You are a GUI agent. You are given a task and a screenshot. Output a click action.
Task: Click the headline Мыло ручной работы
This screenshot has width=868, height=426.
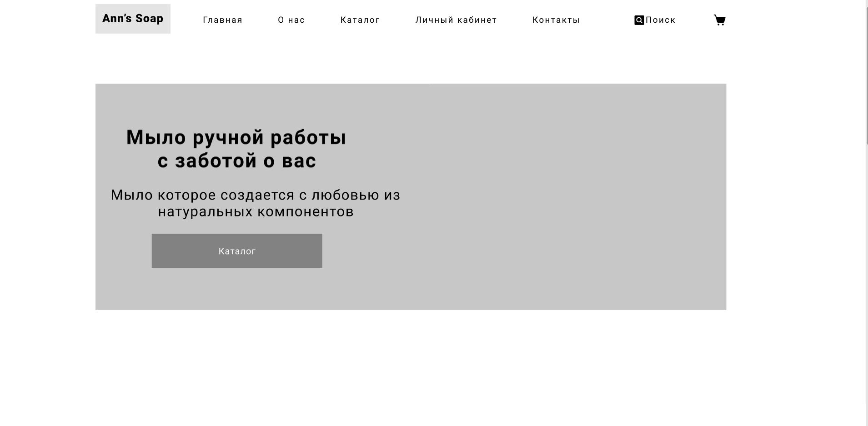(236, 148)
